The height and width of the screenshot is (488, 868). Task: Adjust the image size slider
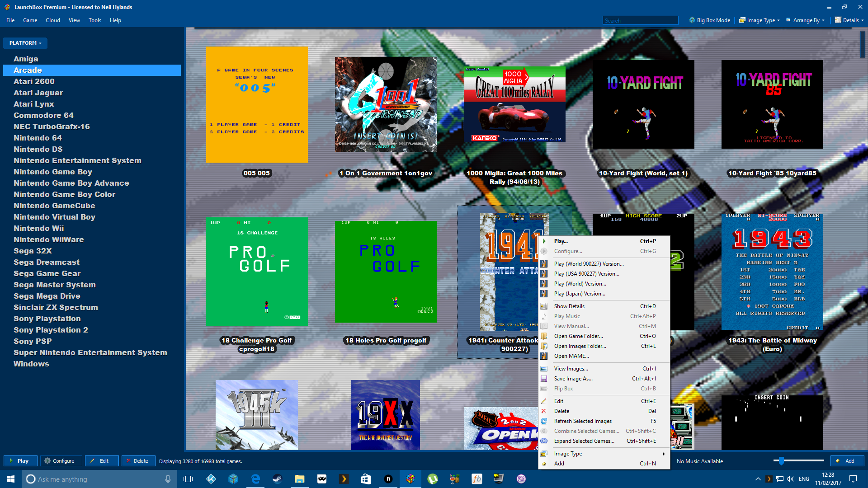pyautogui.click(x=781, y=461)
